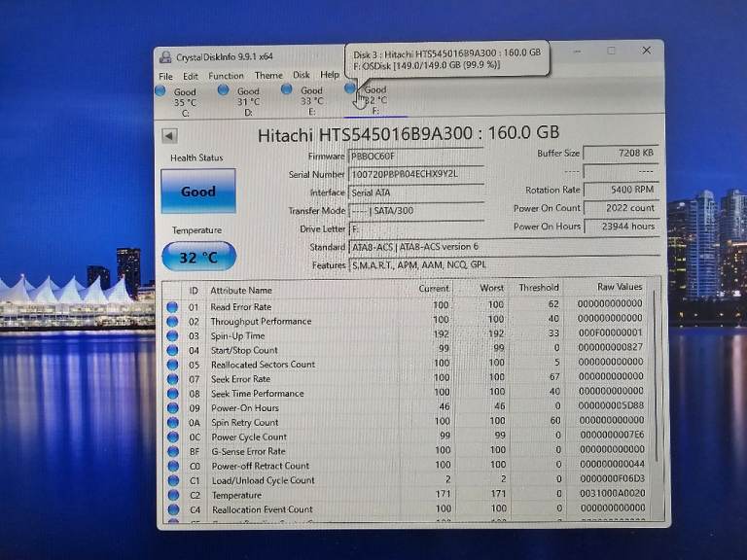Click the Attribute Name column header
The width and height of the screenshot is (747, 560).
(241, 290)
